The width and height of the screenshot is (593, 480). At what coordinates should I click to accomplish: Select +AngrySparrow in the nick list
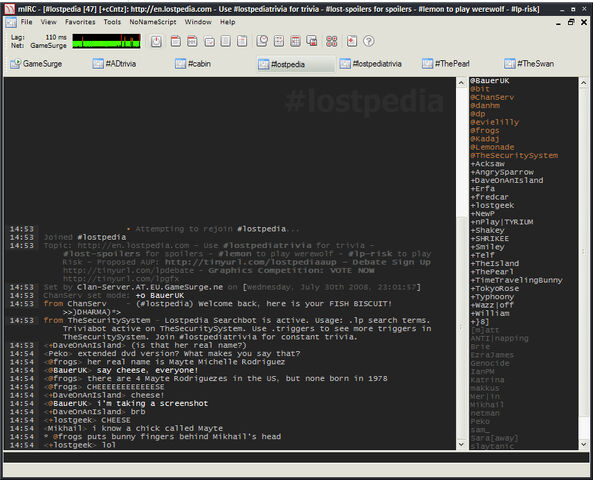(502, 172)
